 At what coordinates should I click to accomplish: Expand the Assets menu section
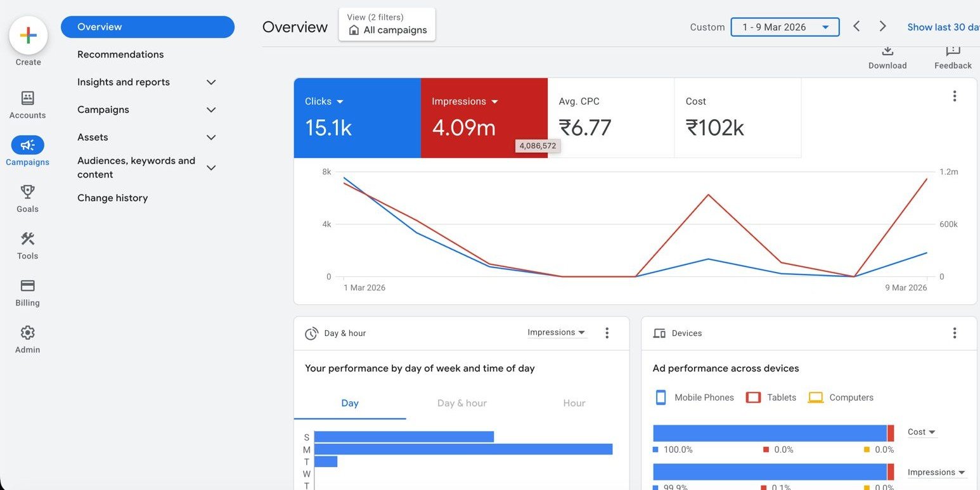point(211,138)
